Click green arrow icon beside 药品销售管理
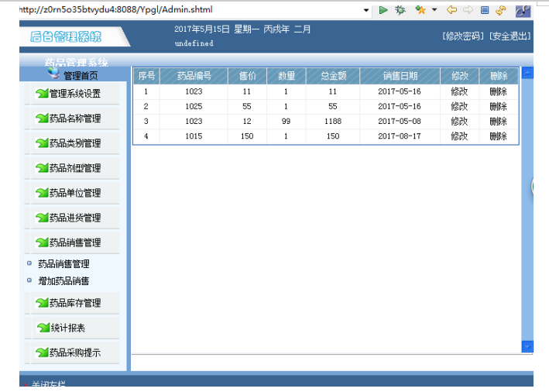This screenshot has height=392, width=549. click(42, 242)
